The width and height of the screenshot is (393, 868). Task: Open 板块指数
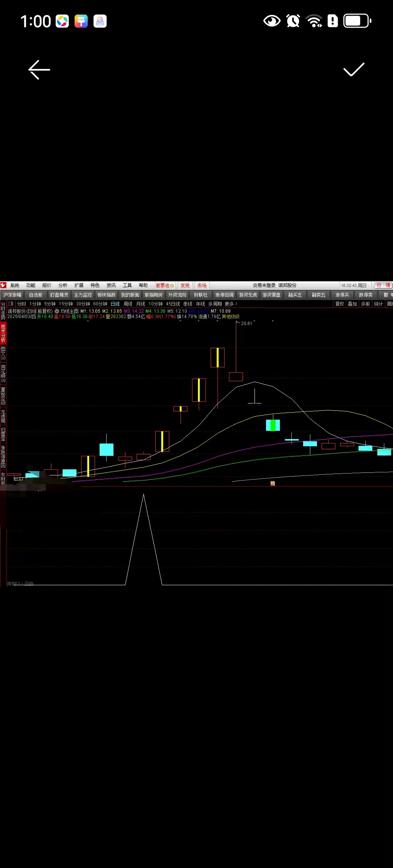pyautogui.click(x=107, y=295)
